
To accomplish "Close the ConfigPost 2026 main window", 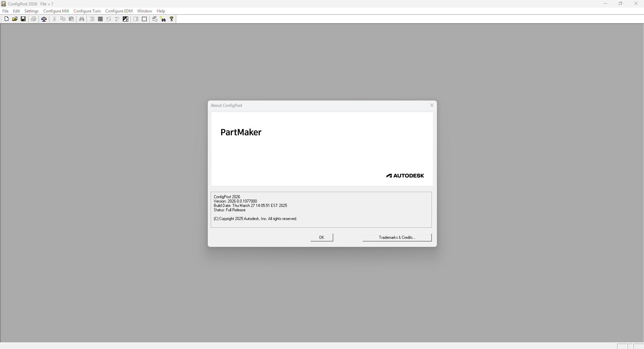I will click(x=636, y=4).
